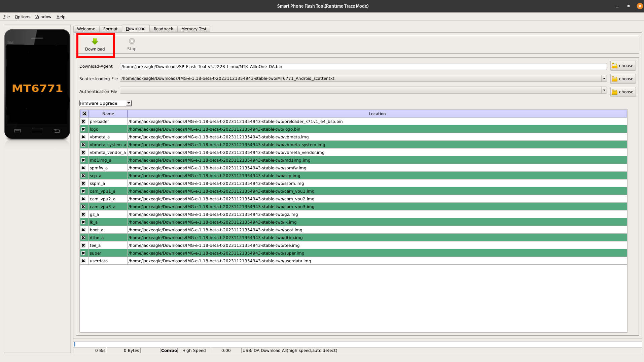
Task: Click the Download-Agent path input field
Action: click(x=363, y=67)
